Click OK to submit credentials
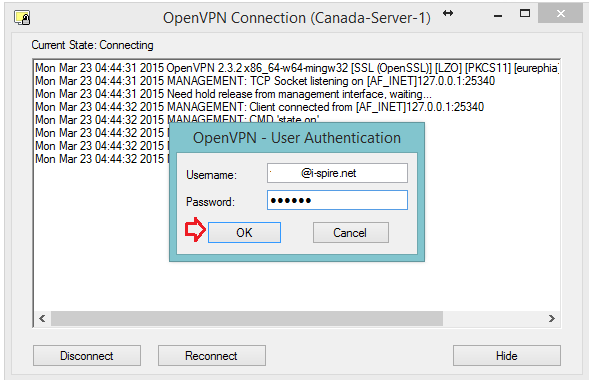This screenshot has height=381, width=589. (244, 233)
